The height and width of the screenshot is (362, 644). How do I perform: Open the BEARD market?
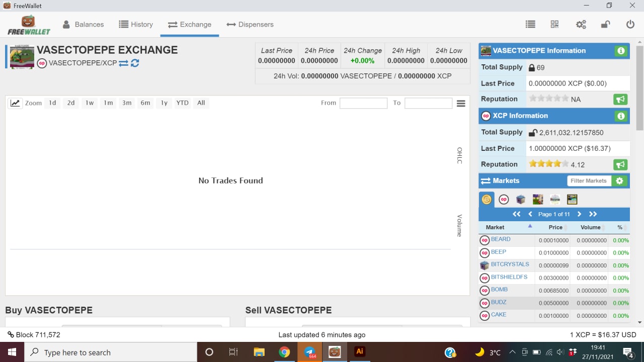coord(501,239)
